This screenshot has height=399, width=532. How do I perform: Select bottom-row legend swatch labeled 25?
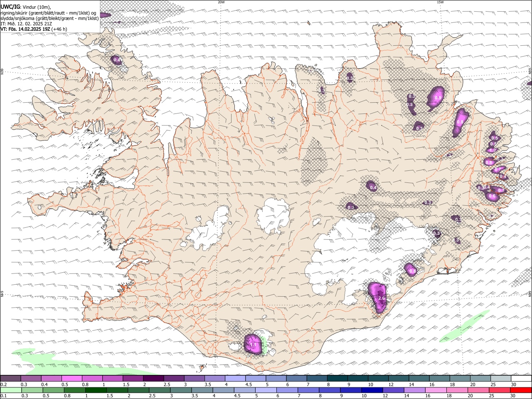pyautogui.click(x=500, y=390)
